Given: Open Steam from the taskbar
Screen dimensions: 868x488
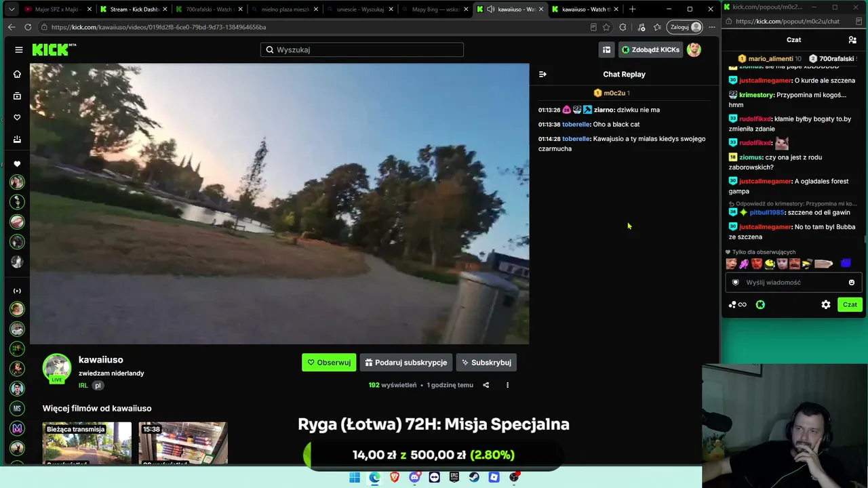Looking at the screenshot, I should pos(474,477).
